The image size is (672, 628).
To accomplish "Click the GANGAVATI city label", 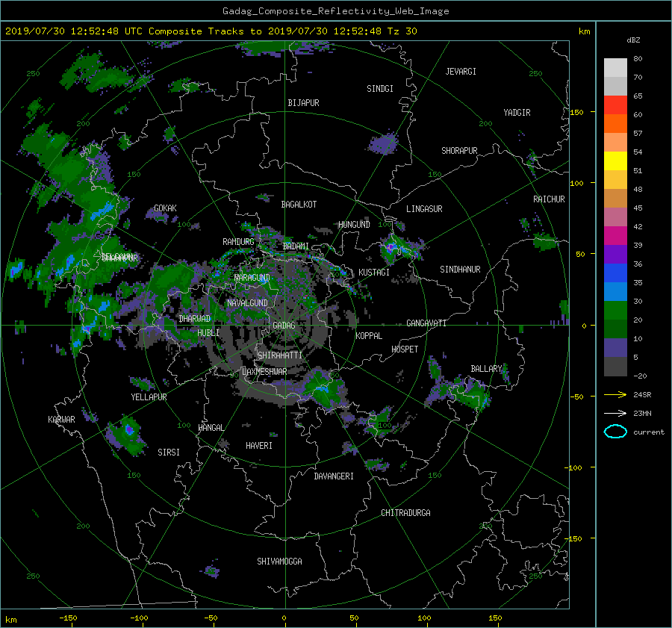I will click(x=426, y=323).
